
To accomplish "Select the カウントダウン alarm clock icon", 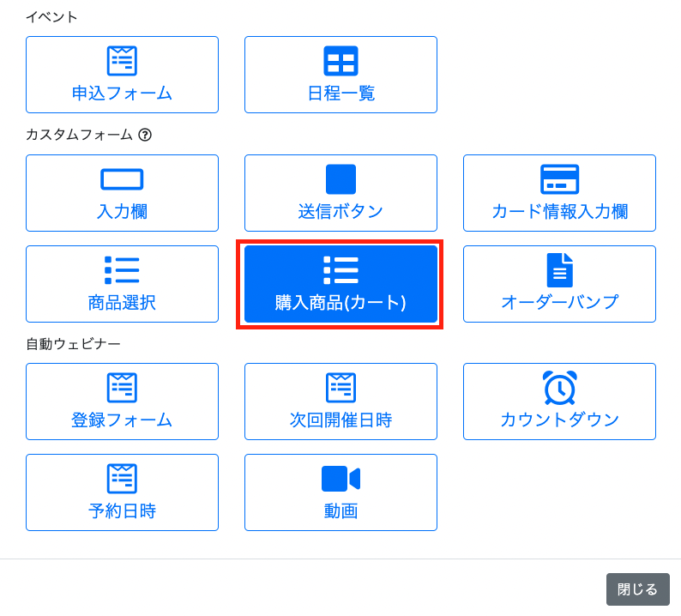I will (x=559, y=388).
